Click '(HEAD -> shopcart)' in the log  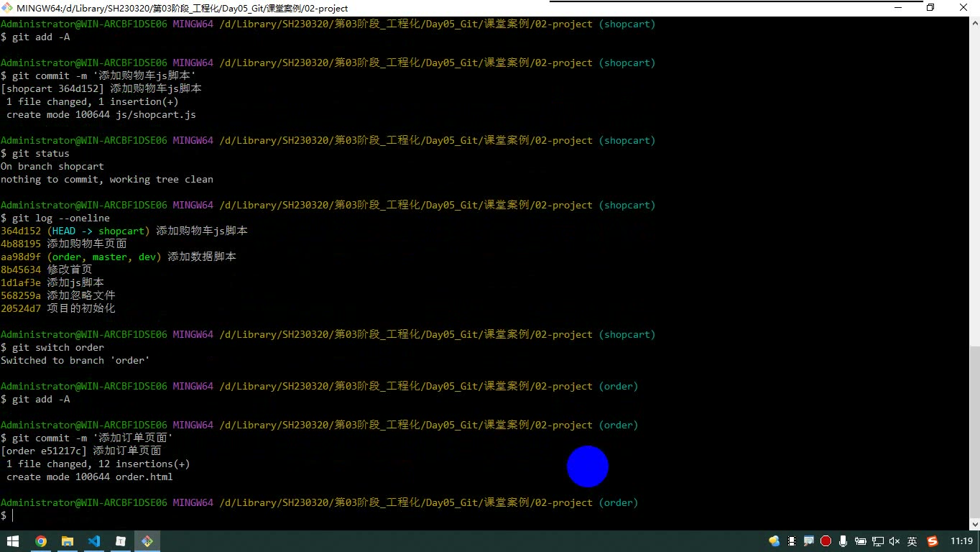coord(98,231)
